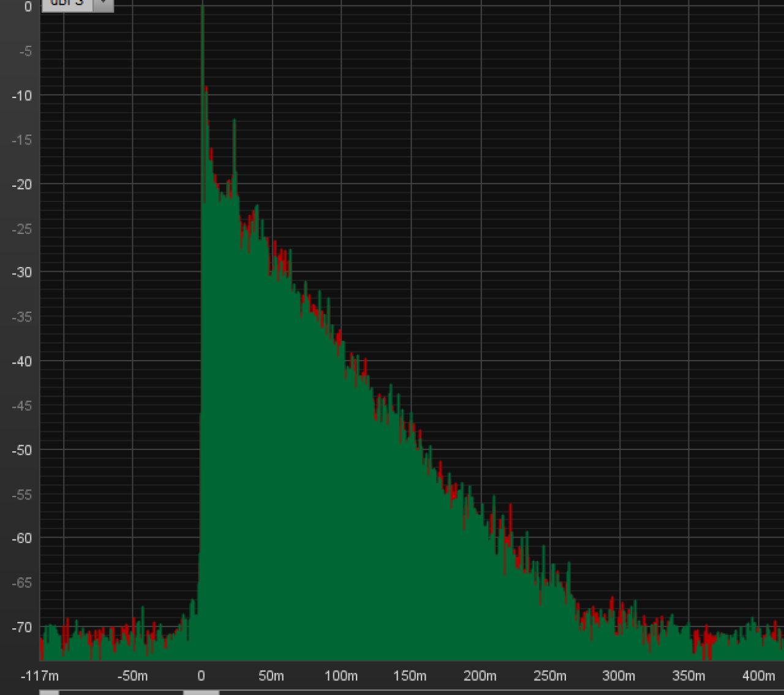This screenshot has height=695, width=784.
Task: Click the -117m label on time axis
Action: pos(40,676)
